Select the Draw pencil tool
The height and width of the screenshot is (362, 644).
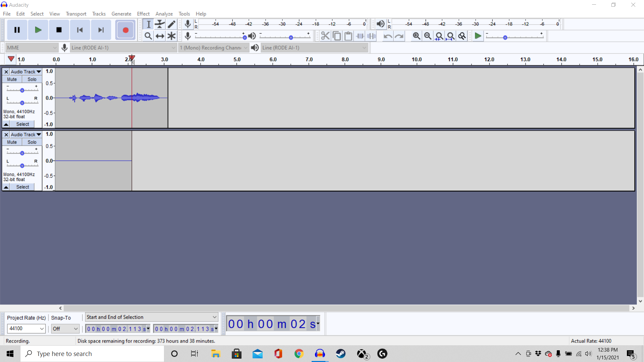(x=171, y=24)
